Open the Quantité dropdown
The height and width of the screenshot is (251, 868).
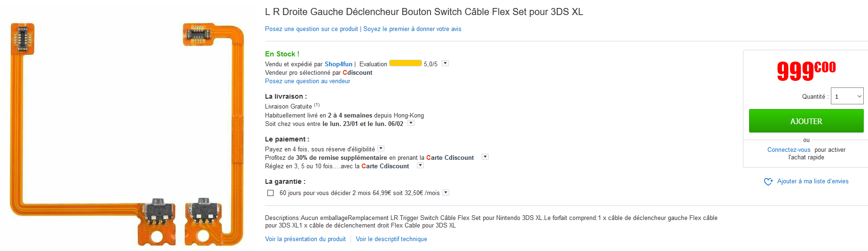pos(847,96)
